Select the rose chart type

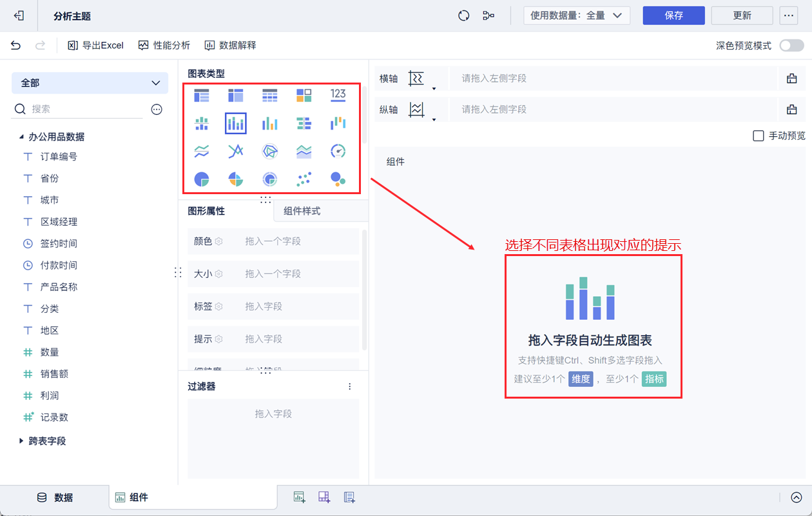(236, 179)
